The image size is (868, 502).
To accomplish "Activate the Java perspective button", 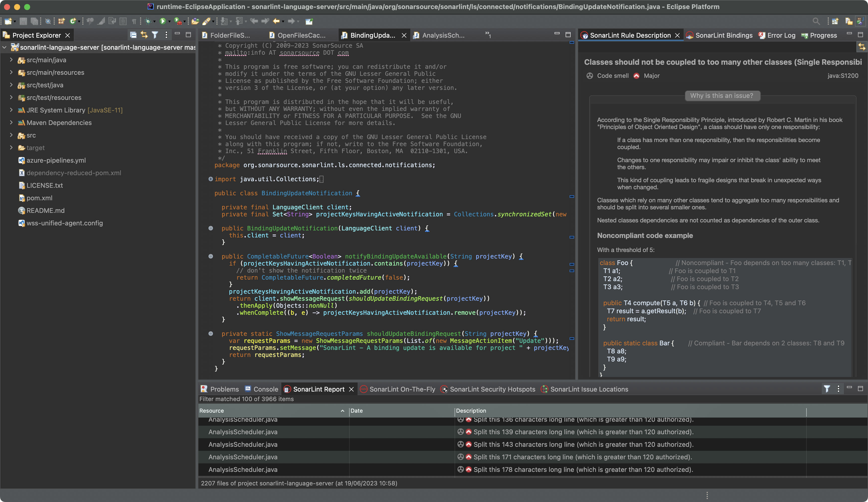I will 860,21.
